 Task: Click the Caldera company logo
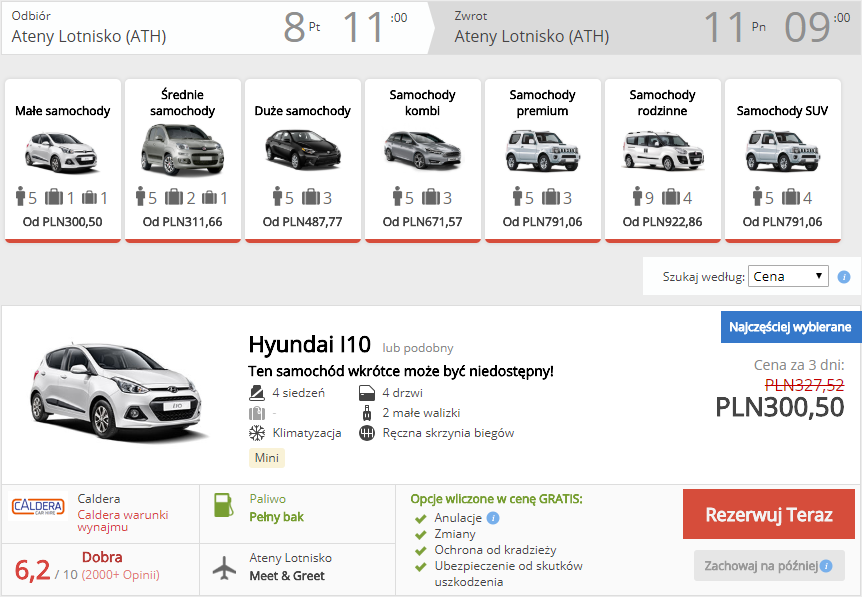pos(38,506)
